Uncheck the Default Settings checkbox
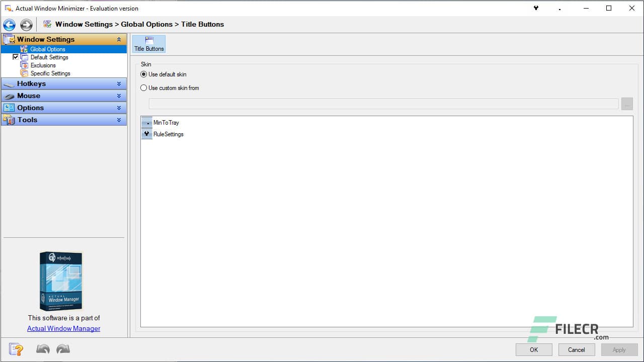Image resolution: width=644 pixels, height=362 pixels. click(16, 57)
